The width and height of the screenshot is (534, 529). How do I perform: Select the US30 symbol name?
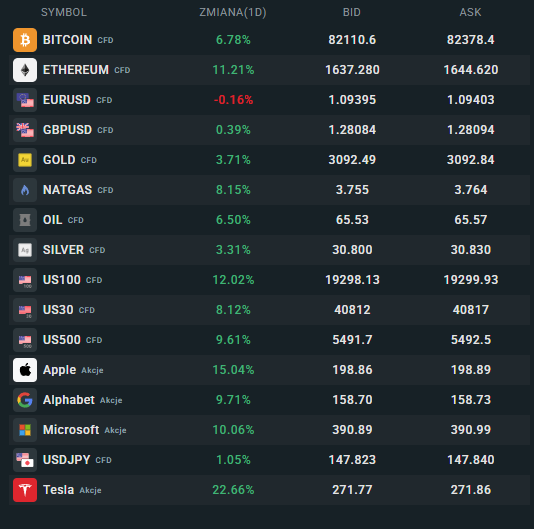(x=58, y=310)
